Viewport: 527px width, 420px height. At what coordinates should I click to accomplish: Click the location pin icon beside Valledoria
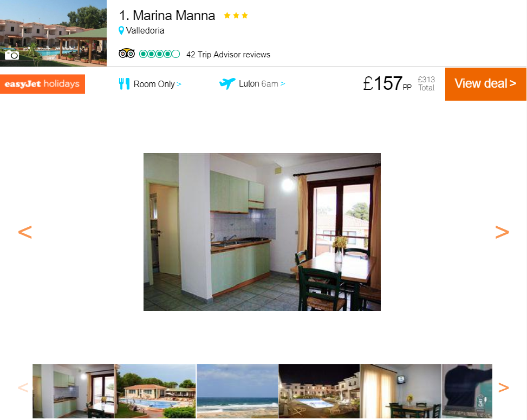[121, 30]
